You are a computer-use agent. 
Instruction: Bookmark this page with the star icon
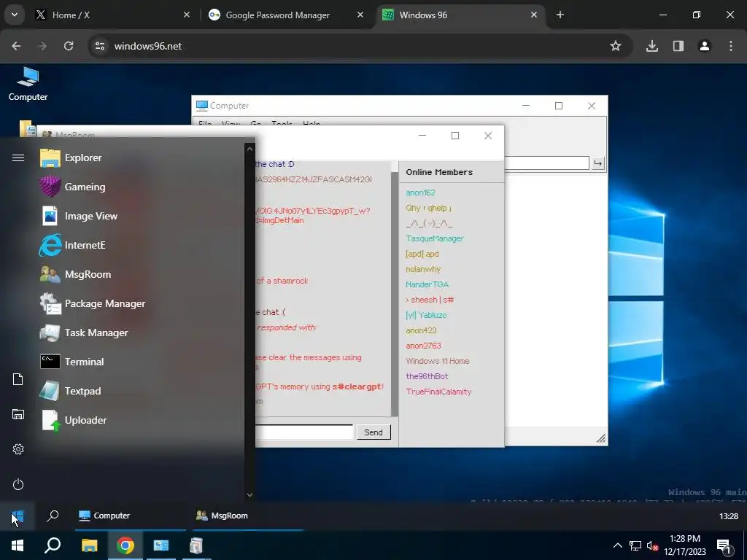(x=616, y=46)
